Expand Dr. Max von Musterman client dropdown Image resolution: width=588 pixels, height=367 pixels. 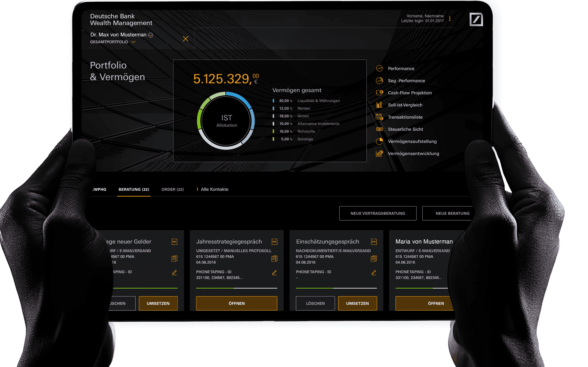tap(151, 35)
